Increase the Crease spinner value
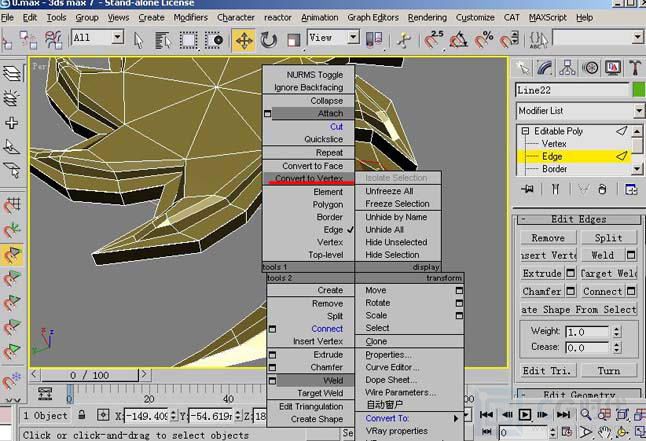Screen dimensions: 646x441 click(x=616, y=345)
